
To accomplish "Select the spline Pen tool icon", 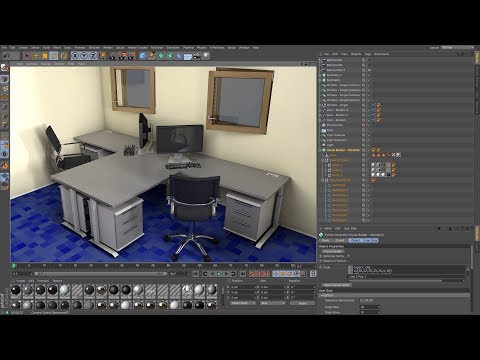I will (152, 56).
